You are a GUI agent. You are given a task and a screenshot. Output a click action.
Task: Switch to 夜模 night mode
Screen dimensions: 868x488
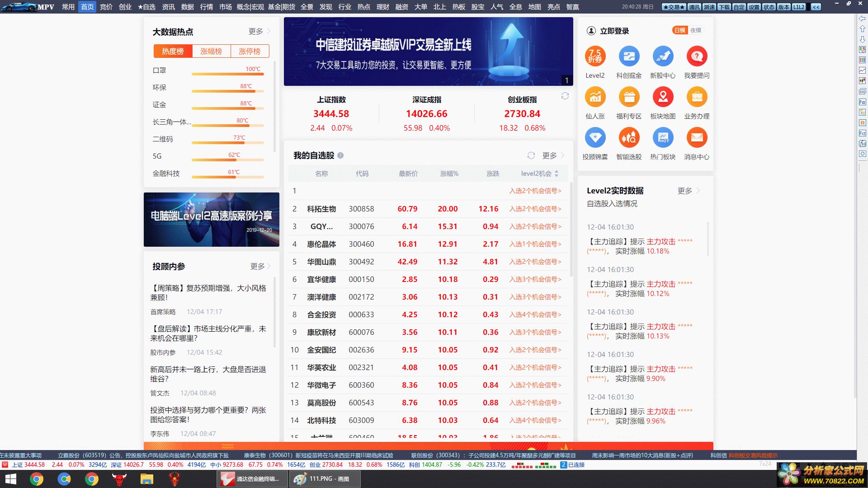[x=696, y=30]
